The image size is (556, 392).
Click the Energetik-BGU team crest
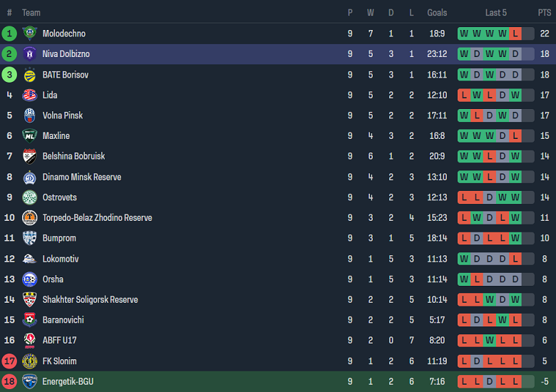(29, 382)
